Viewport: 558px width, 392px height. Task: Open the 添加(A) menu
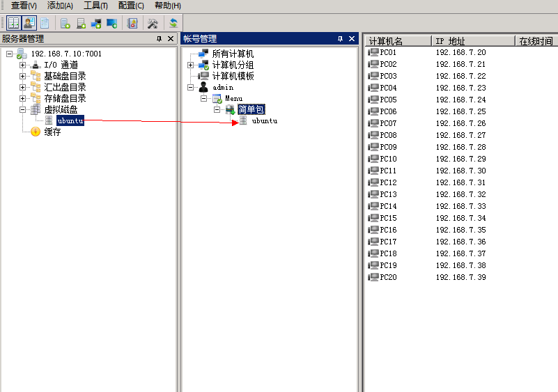coord(60,6)
